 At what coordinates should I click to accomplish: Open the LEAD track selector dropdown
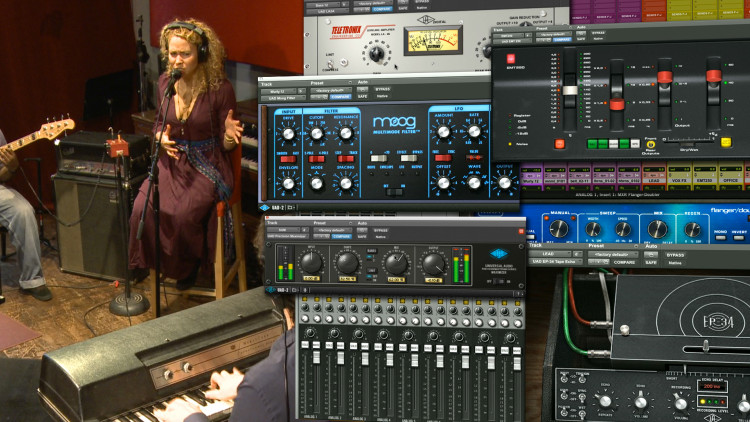point(552,254)
